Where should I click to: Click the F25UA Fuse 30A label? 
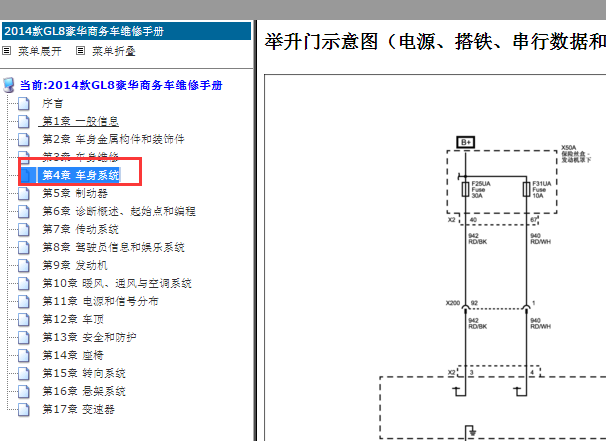481,190
